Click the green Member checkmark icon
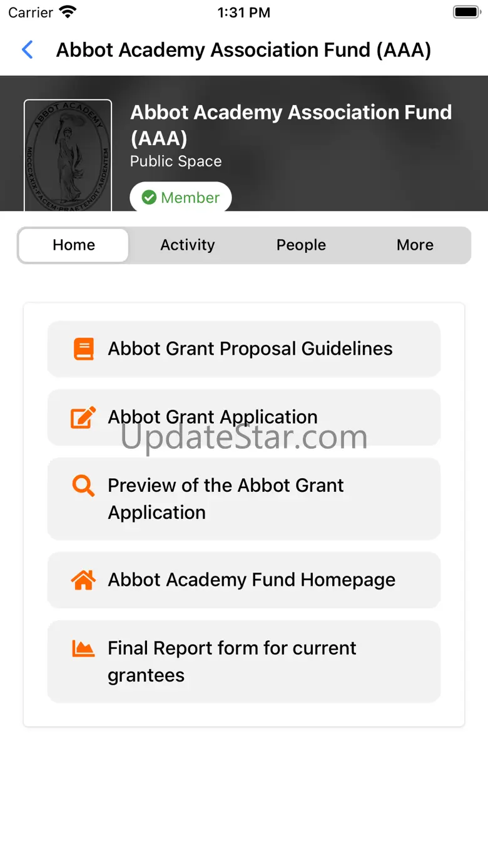Image resolution: width=488 pixels, height=868 pixels. (149, 198)
